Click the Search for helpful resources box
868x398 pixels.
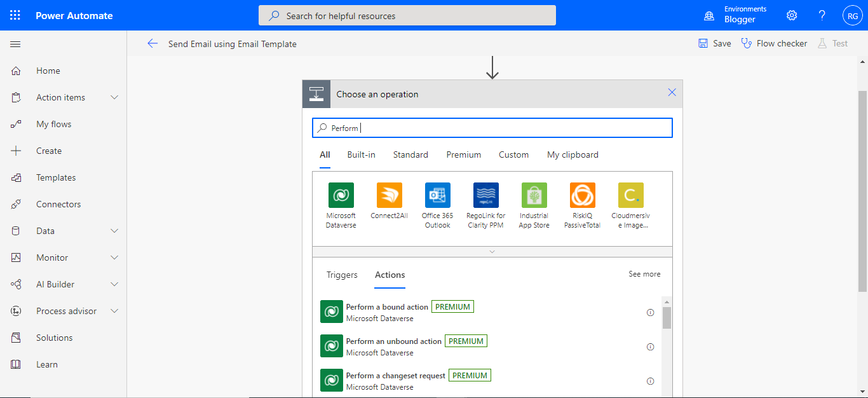(407, 15)
